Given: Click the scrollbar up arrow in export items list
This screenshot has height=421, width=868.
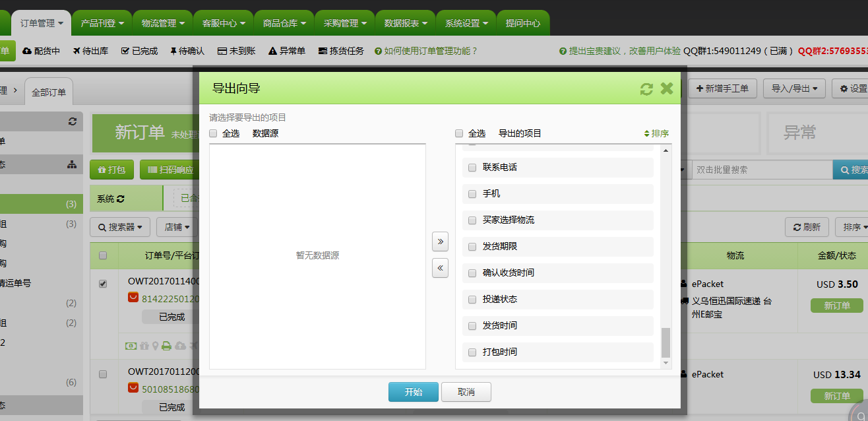Looking at the screenshot, I should tap(666, 151).
